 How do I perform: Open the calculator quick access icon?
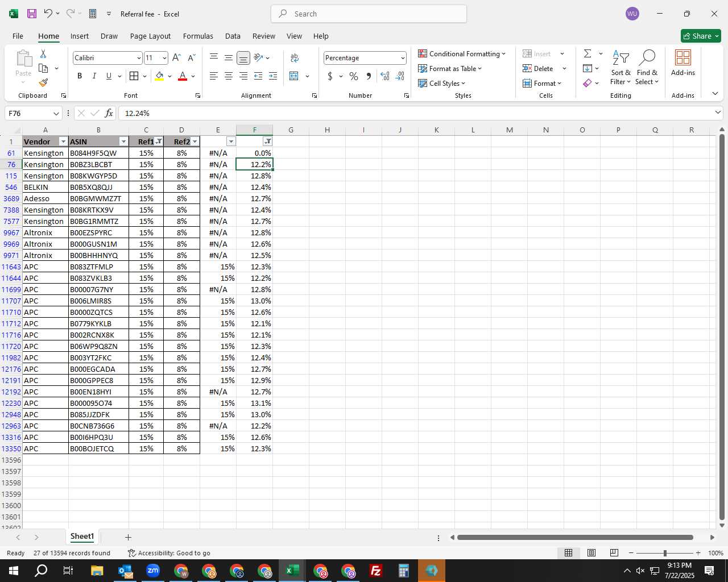93,14
